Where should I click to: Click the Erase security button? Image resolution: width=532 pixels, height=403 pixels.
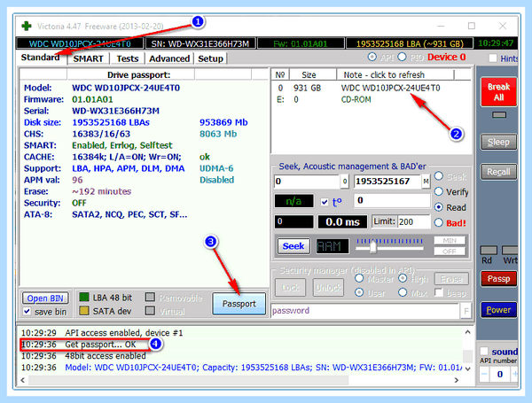click(x=451, y=279)
